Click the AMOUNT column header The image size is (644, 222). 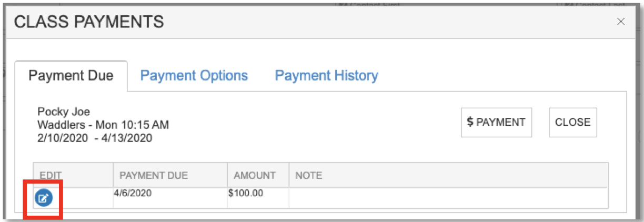[255, 175]
